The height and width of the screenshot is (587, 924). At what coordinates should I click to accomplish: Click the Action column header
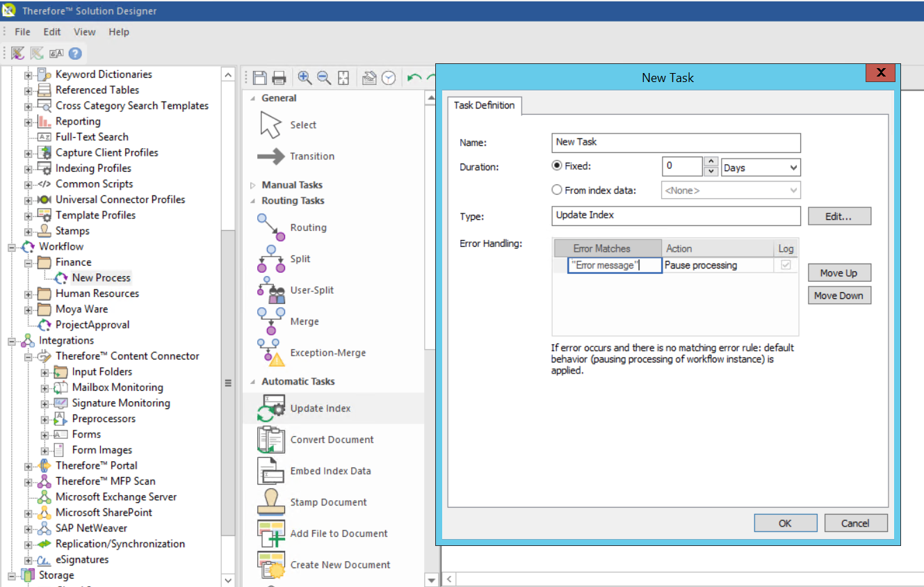pyautogui.click(x=718, y=248)
